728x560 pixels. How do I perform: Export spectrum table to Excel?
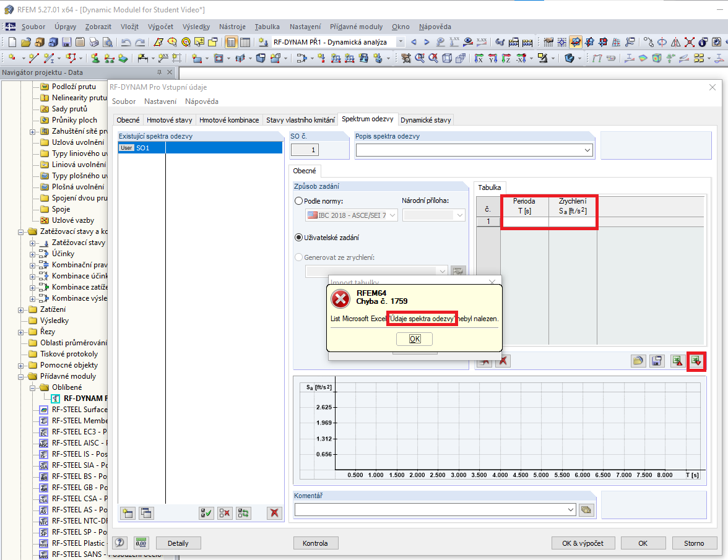(677, 361)
